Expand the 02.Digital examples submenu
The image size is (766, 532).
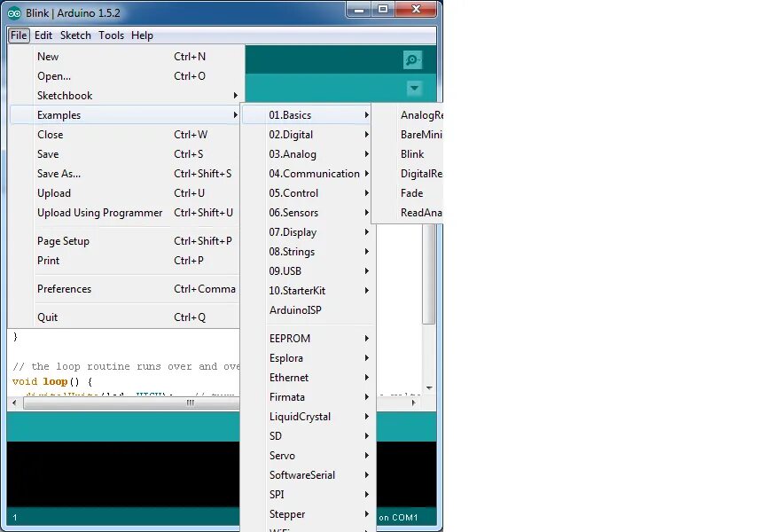click(x=308, y=135)
